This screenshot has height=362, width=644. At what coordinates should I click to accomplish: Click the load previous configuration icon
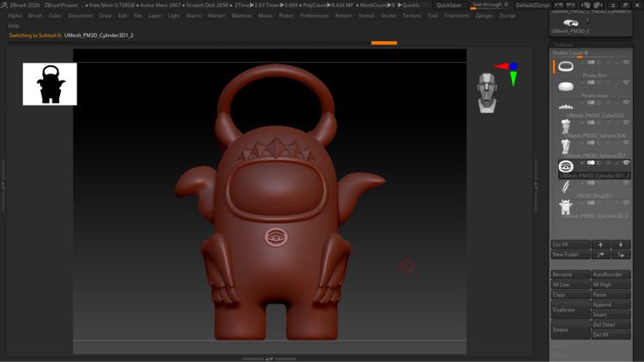click(x=586, y=5)
